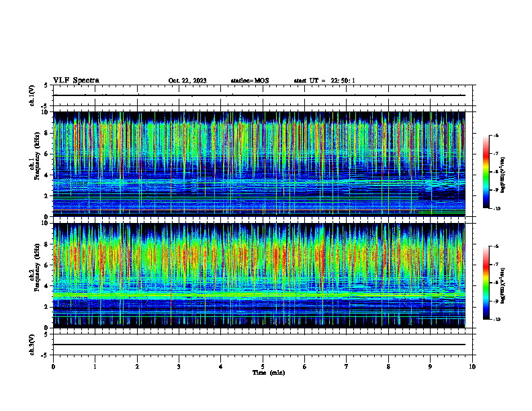The image size is (532, 411).
Task: Click the "-7" label on ch.1 colorbar
Action: tap(496, 154)
